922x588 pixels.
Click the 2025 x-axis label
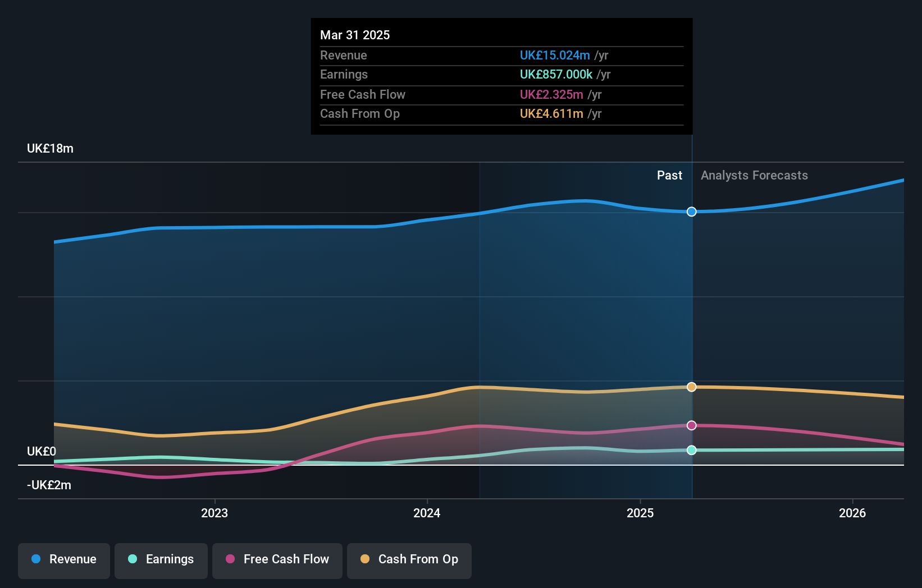[640, 513]
